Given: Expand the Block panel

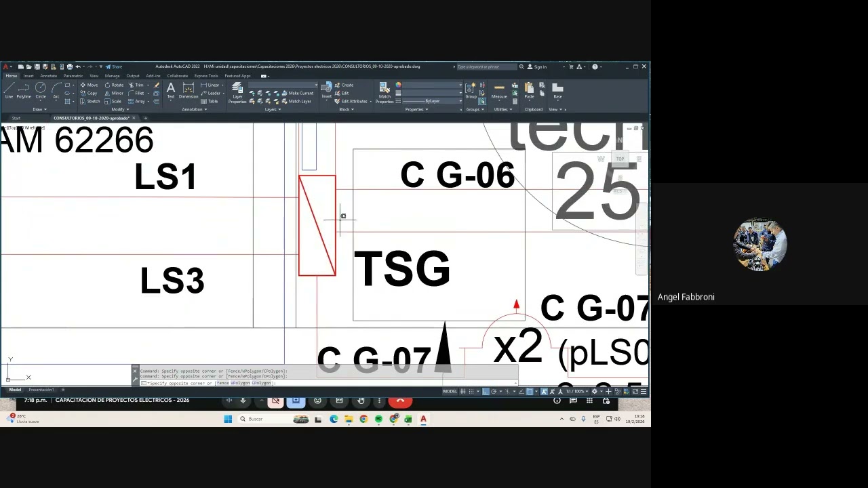Looking at the screenshot, I should 346,109.
